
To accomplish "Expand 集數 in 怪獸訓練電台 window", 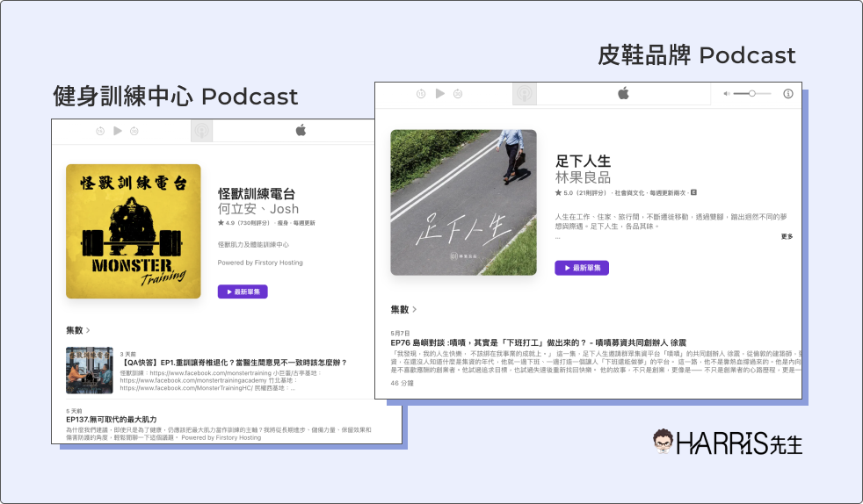I will (x=77, y=330).
